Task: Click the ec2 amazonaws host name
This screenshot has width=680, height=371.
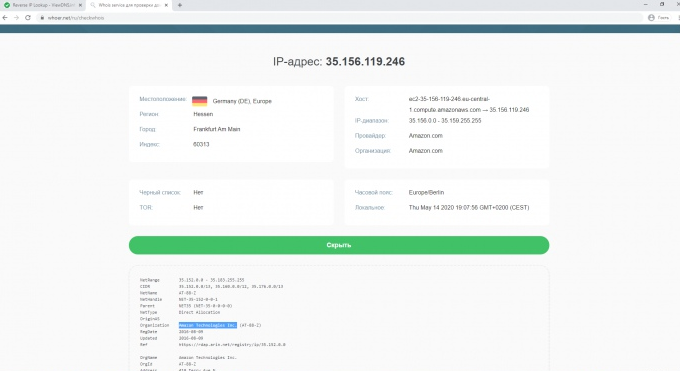Action: point(469,104)
